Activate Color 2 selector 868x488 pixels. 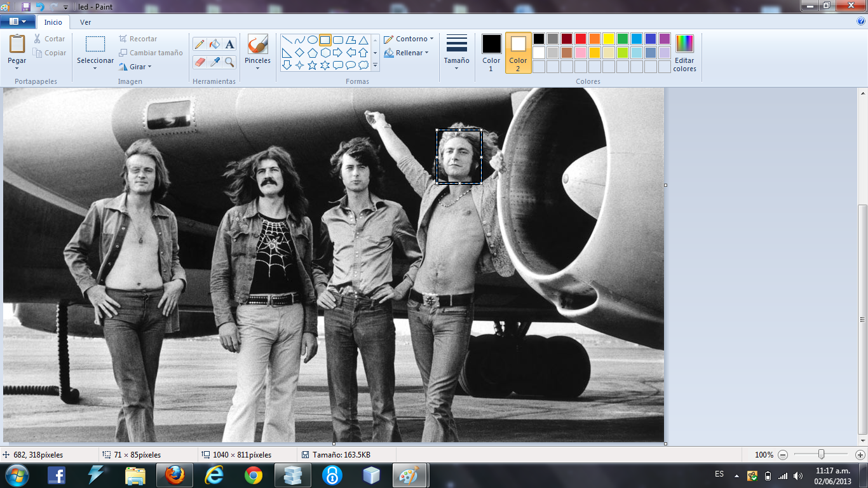[x=518, y=53]
